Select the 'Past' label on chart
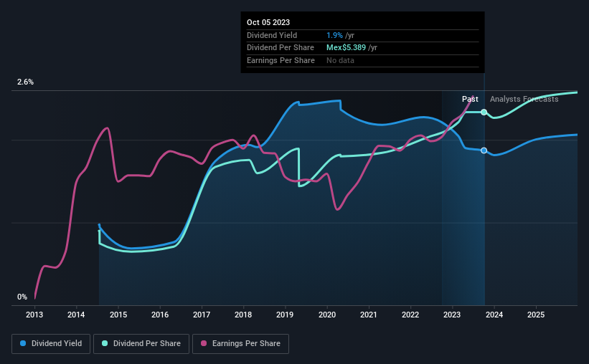This screenshot has width=589, height=364. pos(470,99)
